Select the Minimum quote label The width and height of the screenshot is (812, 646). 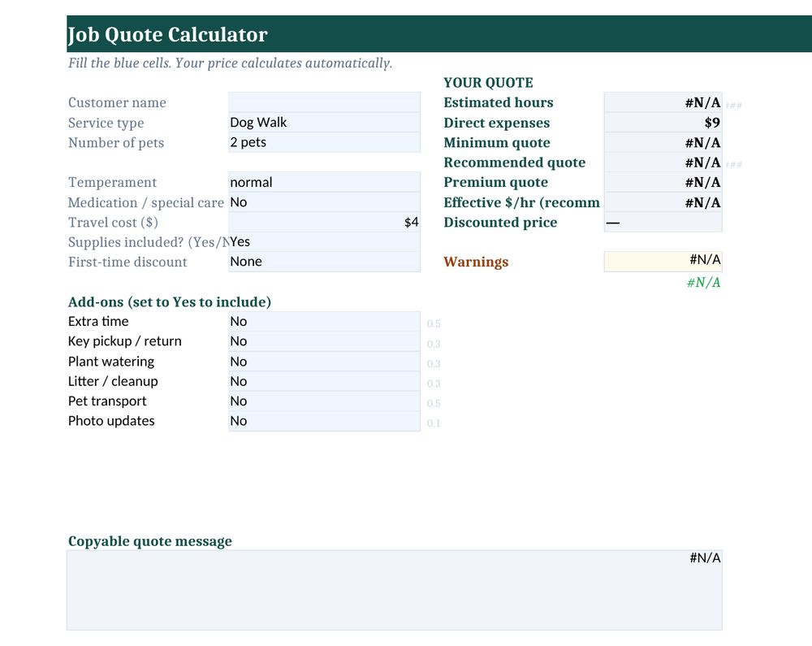(x=497, y=142)
